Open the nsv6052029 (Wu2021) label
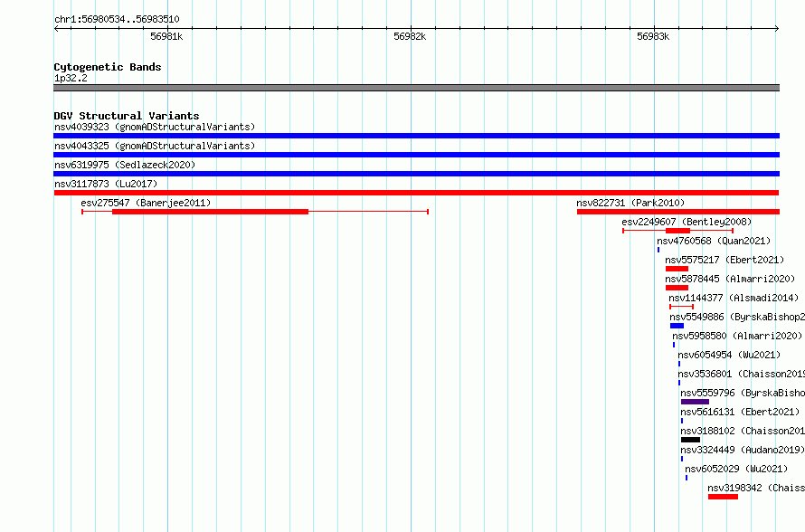805x532 pixels. (x=736, y=469)
